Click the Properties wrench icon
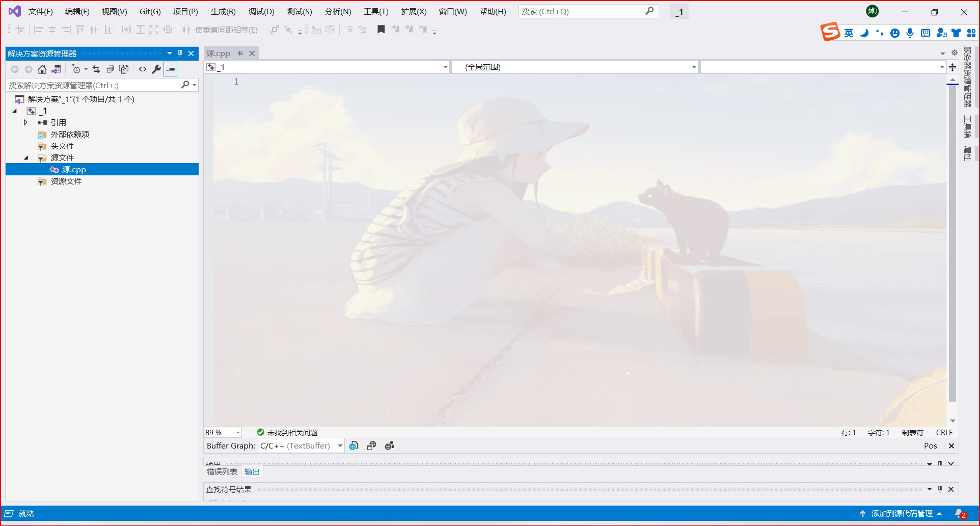This screenshot has width=980, height=526. pos(156,69)
